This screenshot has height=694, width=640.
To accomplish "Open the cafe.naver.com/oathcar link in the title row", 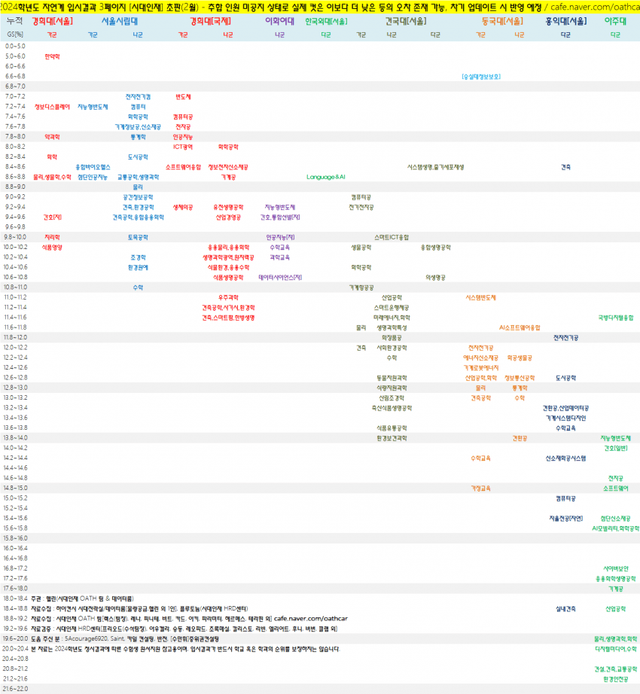I will coord(591,6).
